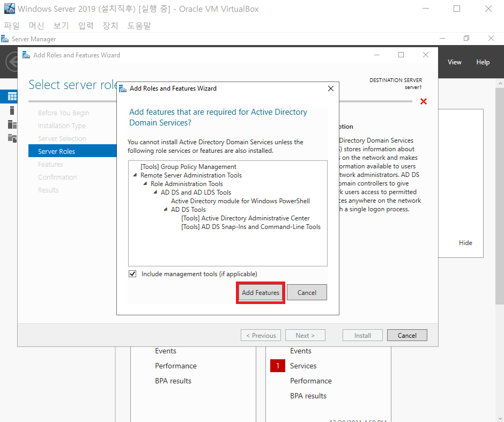Click the red Services alert count badge
The width and height of the screenshot is (504, 422).
[278, 366]
